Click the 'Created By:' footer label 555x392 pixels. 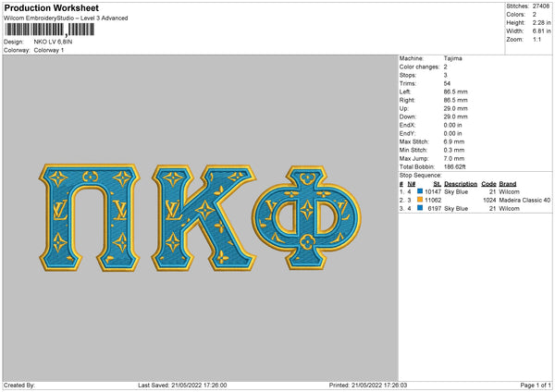pyautogui.click(x=19, y=386)
